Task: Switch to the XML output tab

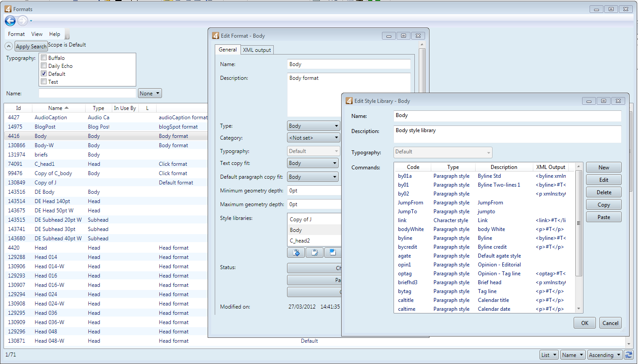Action: tap(257, 50)
